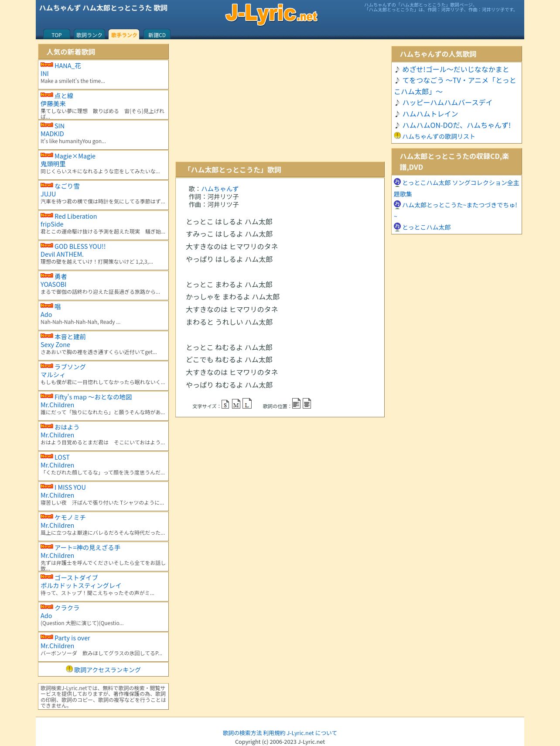560x746 pixels.
Task: Click New! badge beside 勇者
Action: point(47,275)
